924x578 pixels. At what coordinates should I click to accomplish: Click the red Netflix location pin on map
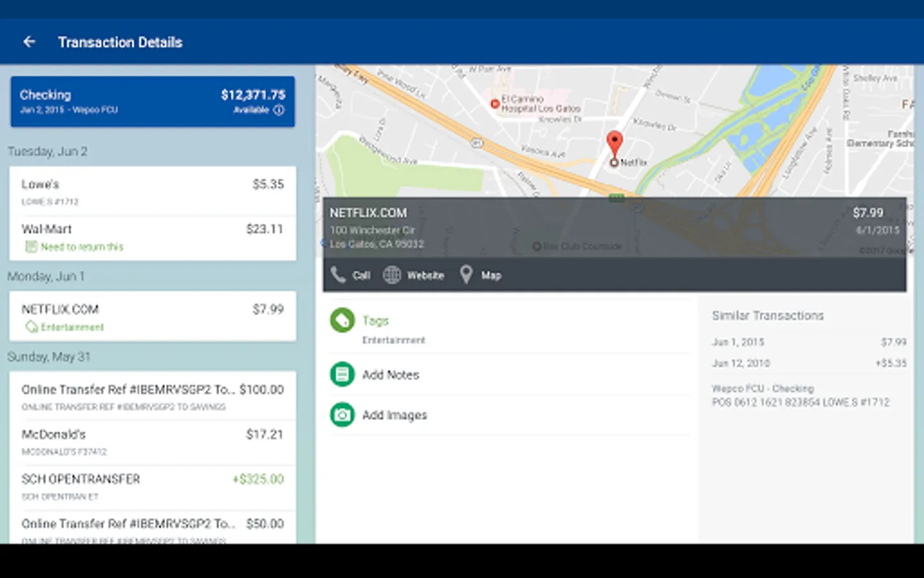point(615,144)
